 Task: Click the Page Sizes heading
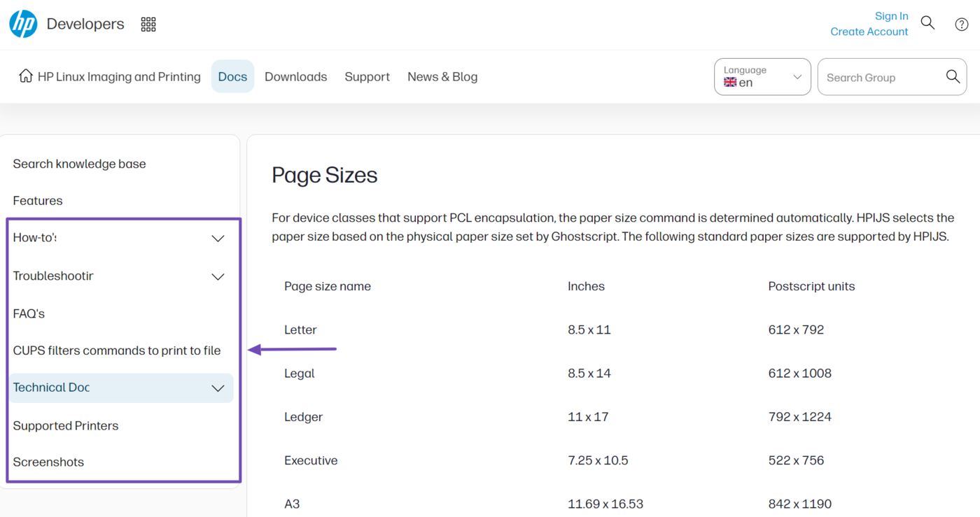click(x=324, y=175)
